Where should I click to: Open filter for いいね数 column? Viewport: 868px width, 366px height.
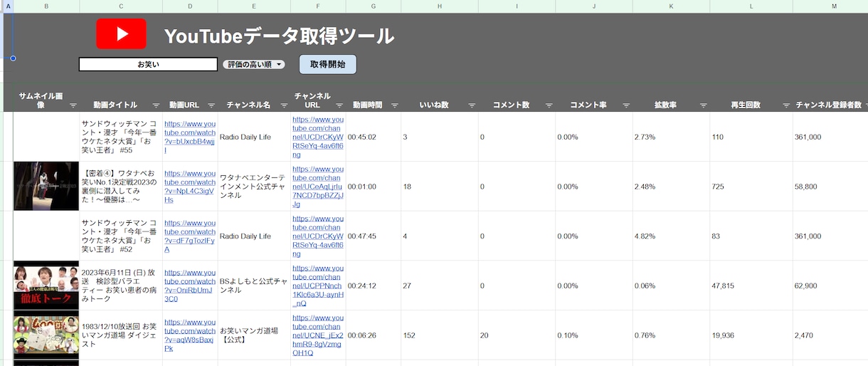[470, 105]
